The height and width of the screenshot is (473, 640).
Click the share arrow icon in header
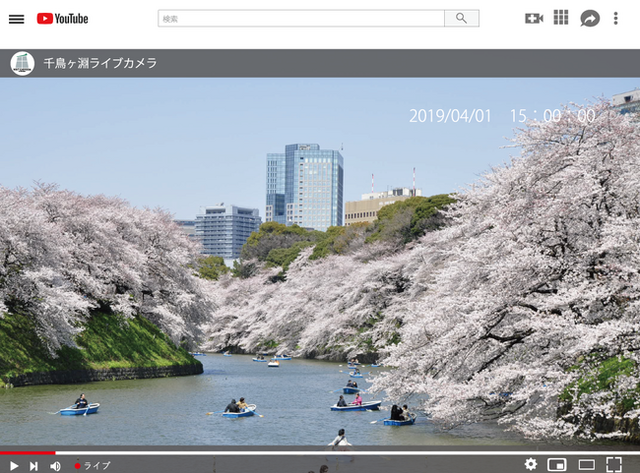pos(590,18)
